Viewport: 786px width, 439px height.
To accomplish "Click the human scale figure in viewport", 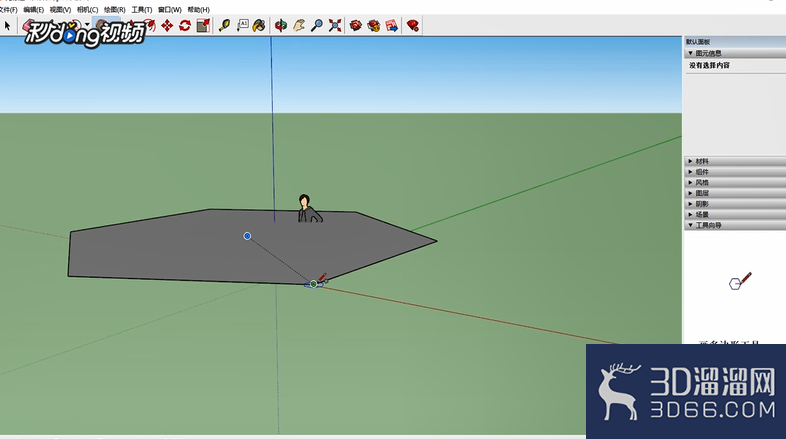I will pos(308,208).
